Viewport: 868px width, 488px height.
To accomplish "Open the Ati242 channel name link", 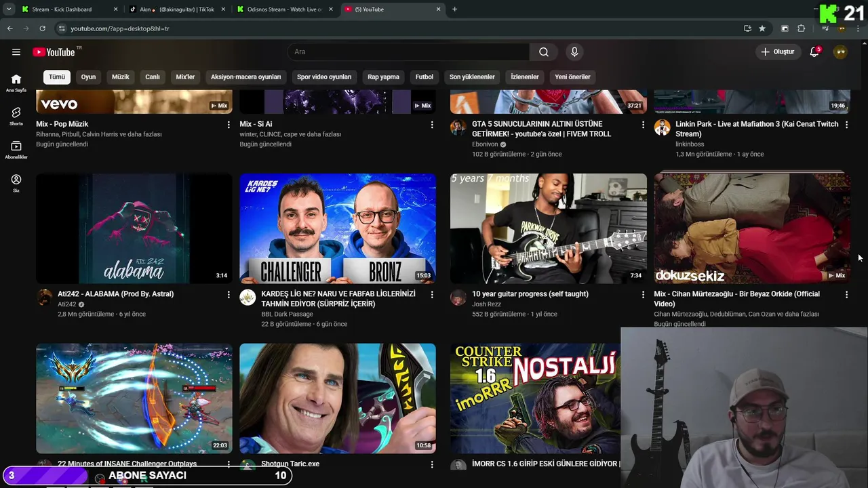I will pyautogui.click(x=67, y=304).
